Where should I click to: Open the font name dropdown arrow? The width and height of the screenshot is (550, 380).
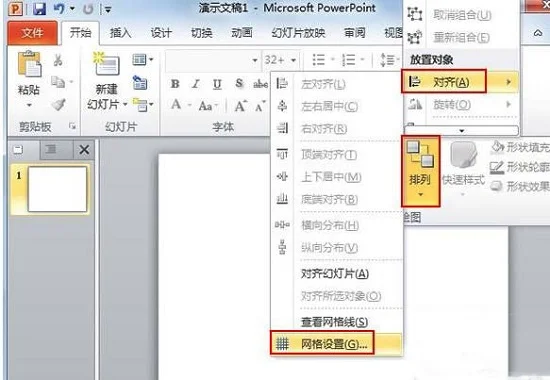(x=255, y=60)
